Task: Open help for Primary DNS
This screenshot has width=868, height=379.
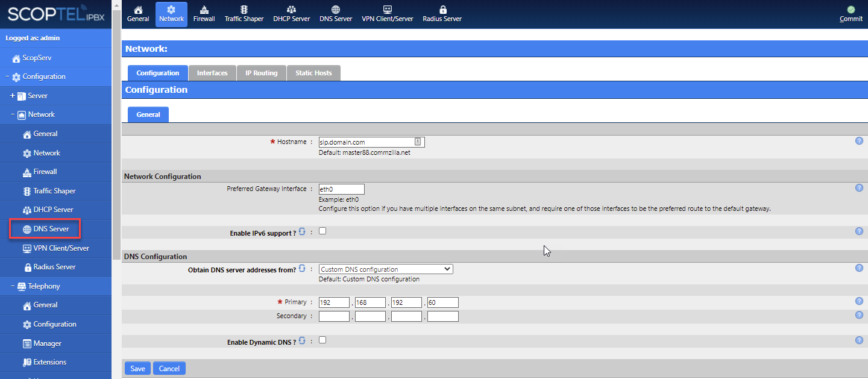Action: [x=859, y=301]
